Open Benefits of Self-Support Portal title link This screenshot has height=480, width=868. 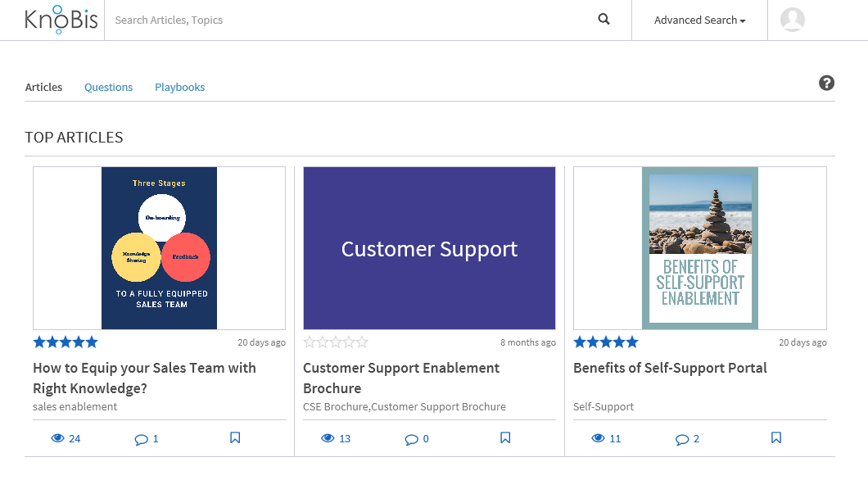click(x=670, y=368)
